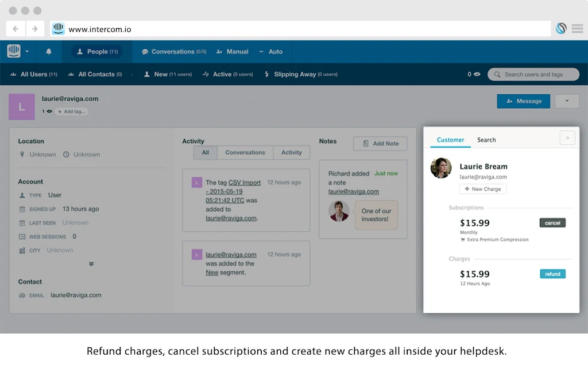Screen dimensions: 588x368
Task: Click the 'One of our investors!' note bubble
Action: click(x=377, y=215)
